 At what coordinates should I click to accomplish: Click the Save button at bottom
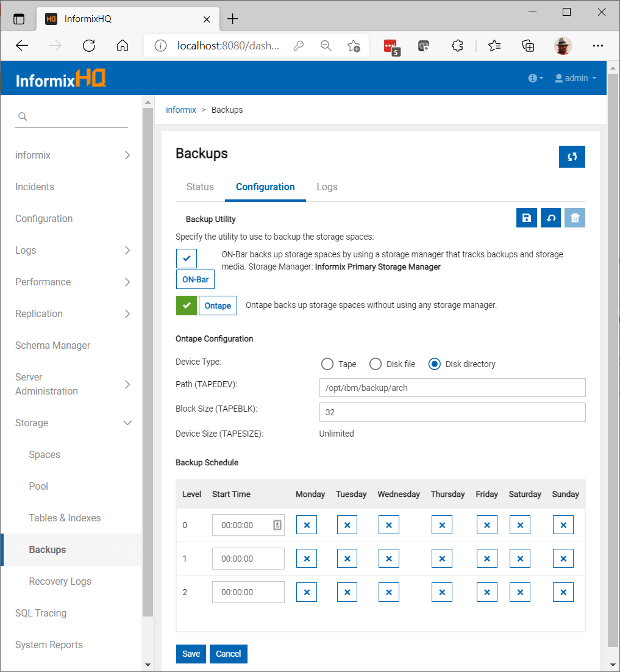pyautogui.click(x=191, y=654)
